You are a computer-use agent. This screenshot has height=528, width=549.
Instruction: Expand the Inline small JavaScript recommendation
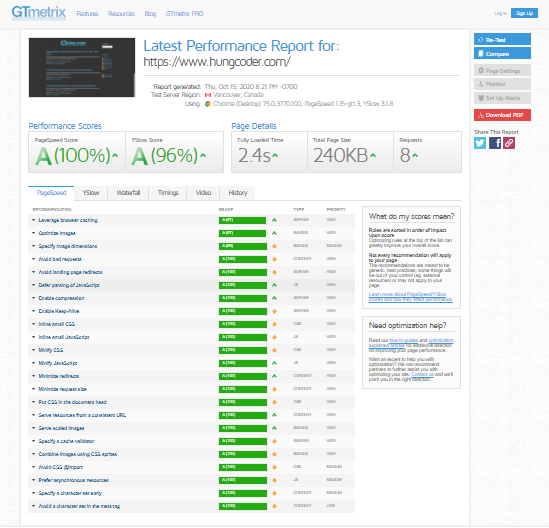click(192, 337)
